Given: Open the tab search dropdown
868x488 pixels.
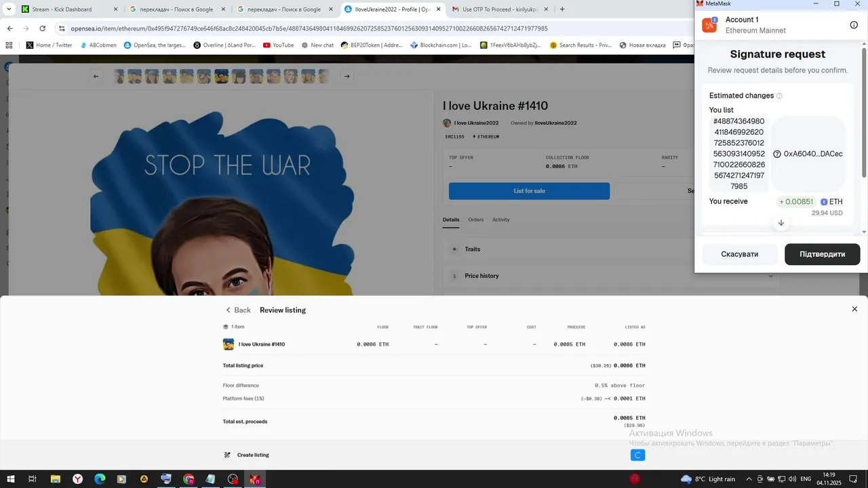Looking at the screenshot, I should (x=9, y=9).
